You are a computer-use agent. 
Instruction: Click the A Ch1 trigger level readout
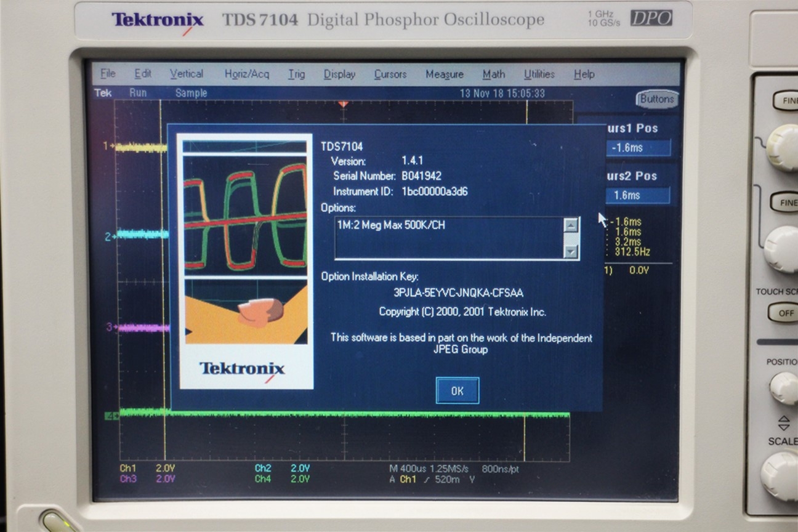click(432, 479)
